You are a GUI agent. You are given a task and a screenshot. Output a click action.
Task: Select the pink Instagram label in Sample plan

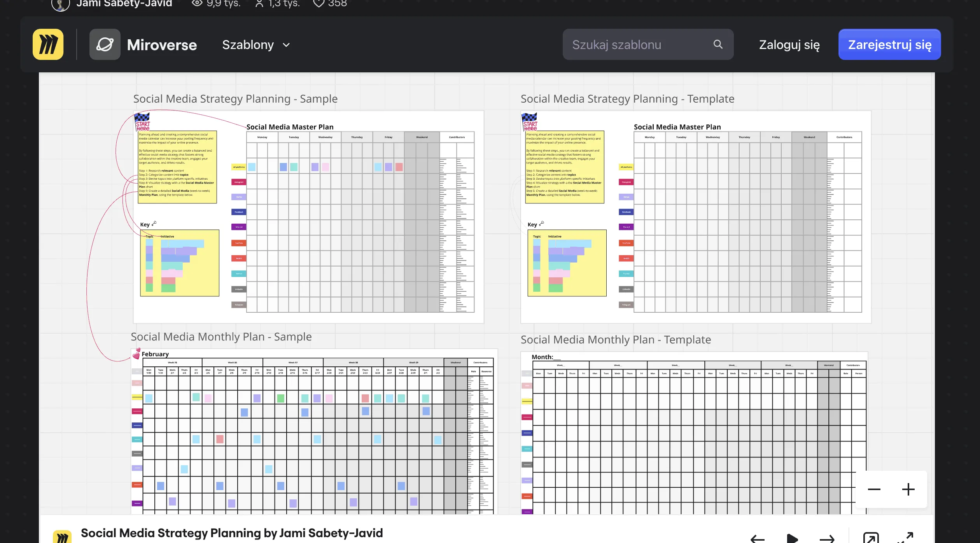click(239, 182)
